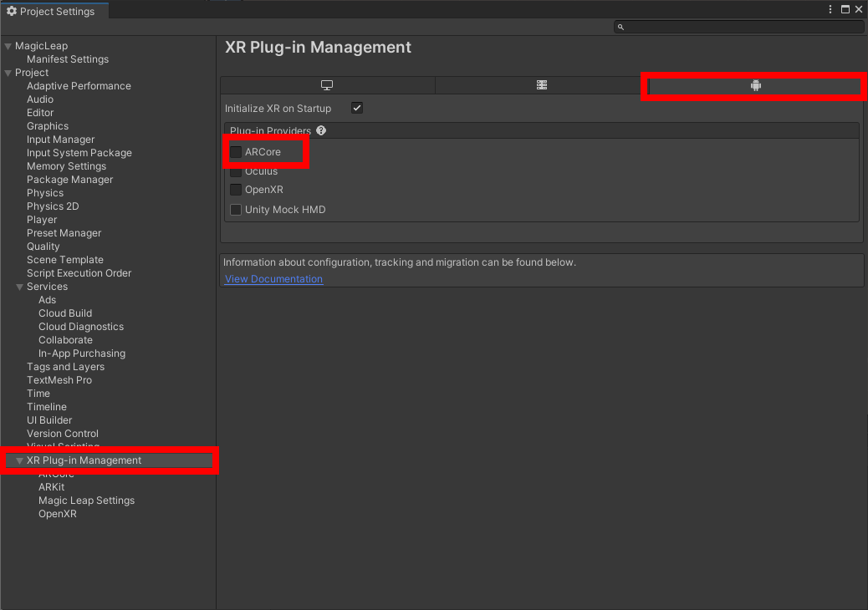The image size is (868, 610).
Task: Switch to the desktop standalone platform tab
Action: (327, 85)
